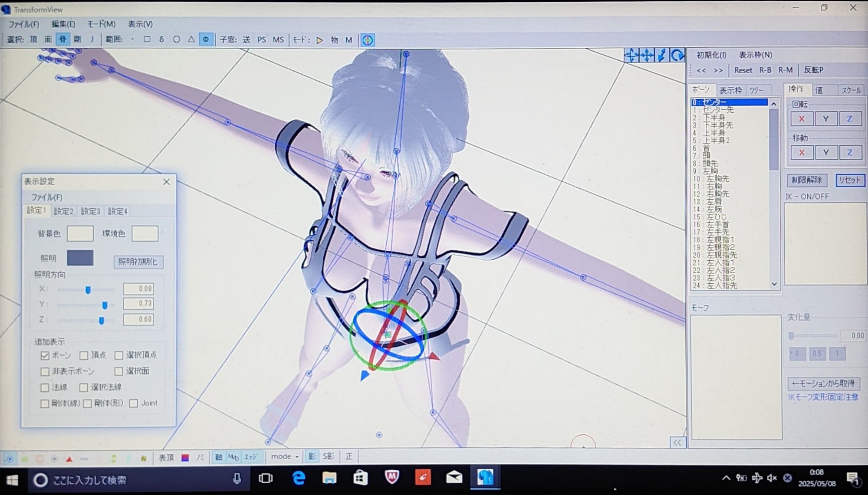Toggle the 影 shadow button
Screen dimensions: 868x495
pyautogui.click(x=312, y=456)
